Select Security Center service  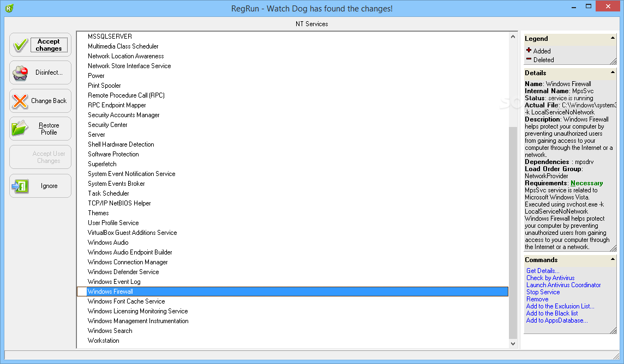[107, 125]
